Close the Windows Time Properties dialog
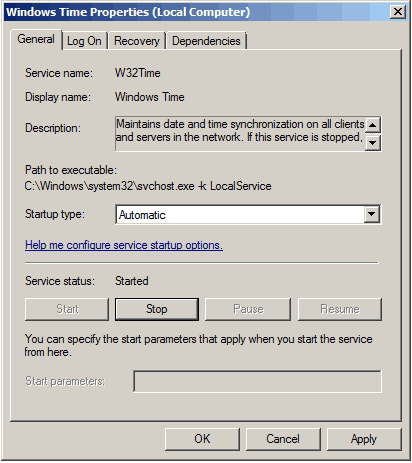The width and height of the screenshot is (412, 463). (397, 12)
